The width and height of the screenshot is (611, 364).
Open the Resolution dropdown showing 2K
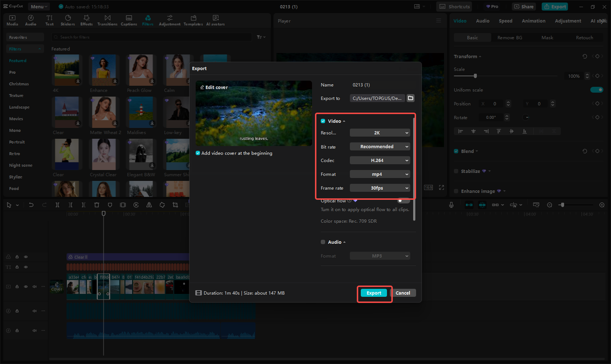(x=379, y=133)
